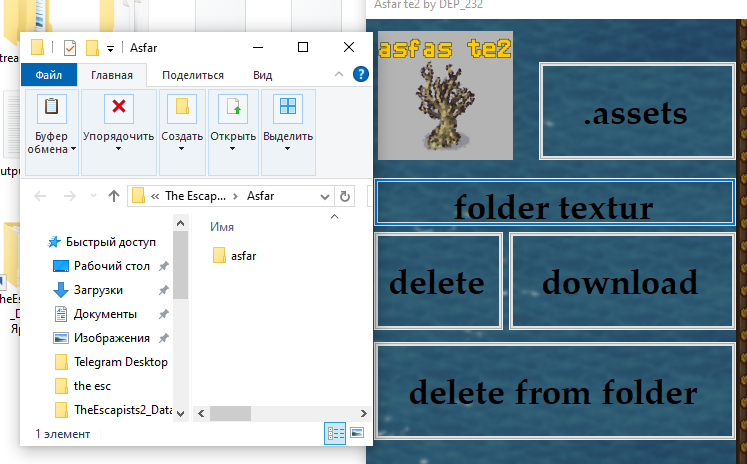Viewport: 747px width, 464px height.
Task: Expand the Создать dropdown arrow
Action: 182,149
